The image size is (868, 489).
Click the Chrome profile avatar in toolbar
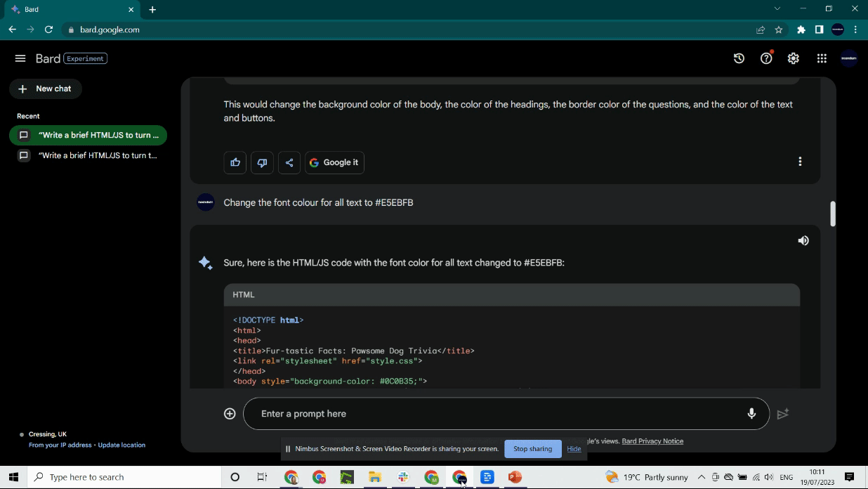837,30
